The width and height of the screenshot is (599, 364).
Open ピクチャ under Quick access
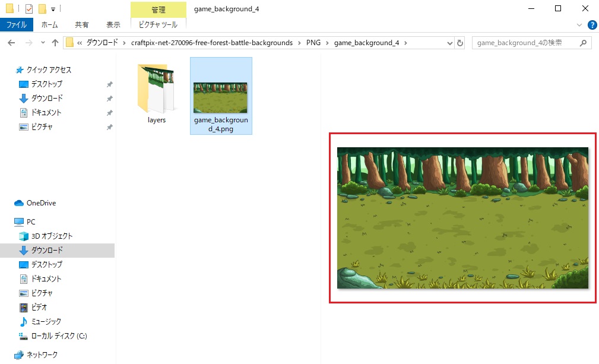36,127
